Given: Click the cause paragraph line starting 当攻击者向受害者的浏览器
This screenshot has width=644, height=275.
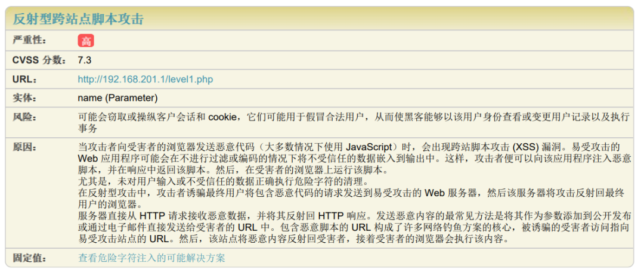Looking at the screenshot, I should click(x=349, y=147).
